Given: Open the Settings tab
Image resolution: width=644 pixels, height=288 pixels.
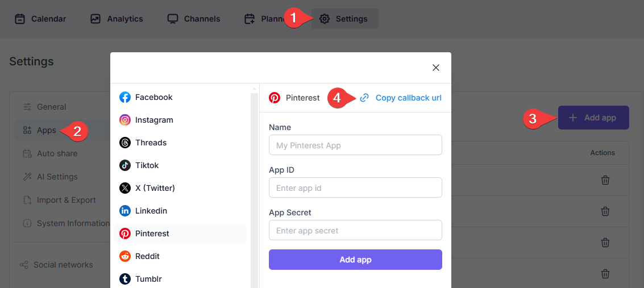Looking at the screenshot, I should click(345, 19).
